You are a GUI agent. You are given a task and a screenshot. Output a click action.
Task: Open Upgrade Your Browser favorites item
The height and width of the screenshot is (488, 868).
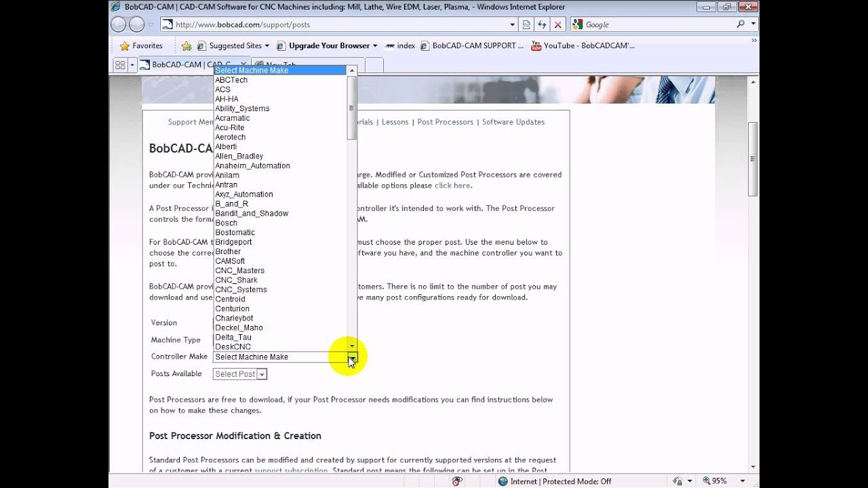[x=328, y=45]
